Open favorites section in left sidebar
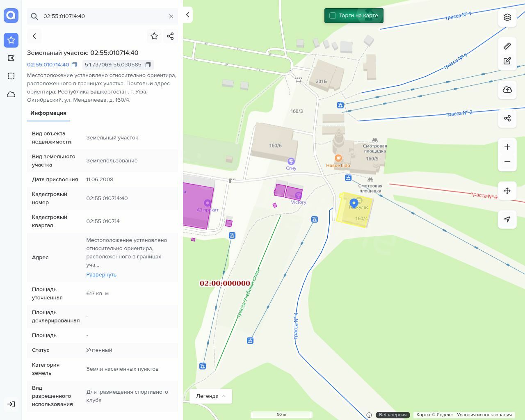 tap(11, 40)
